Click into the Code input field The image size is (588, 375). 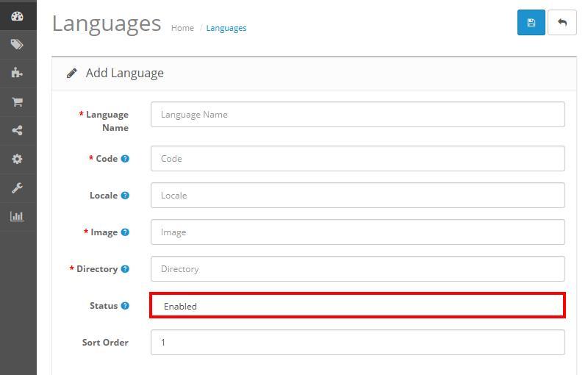point(357,159)
